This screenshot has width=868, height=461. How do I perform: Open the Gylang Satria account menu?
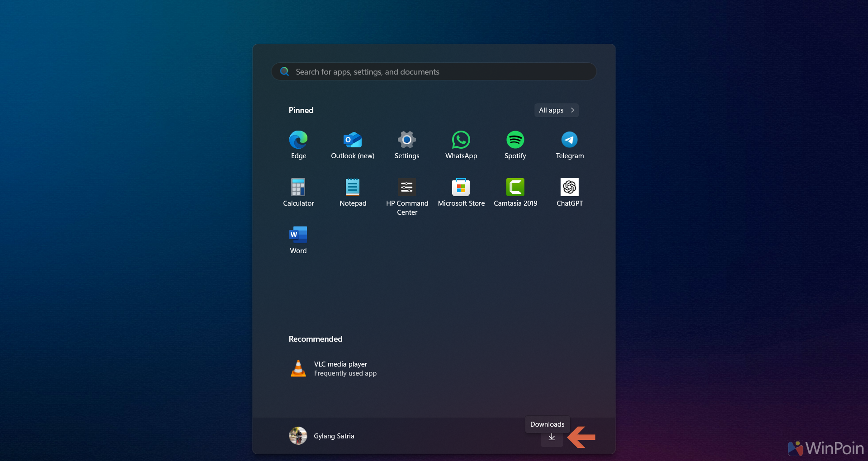pyautogui.click(x=334, y=436)
